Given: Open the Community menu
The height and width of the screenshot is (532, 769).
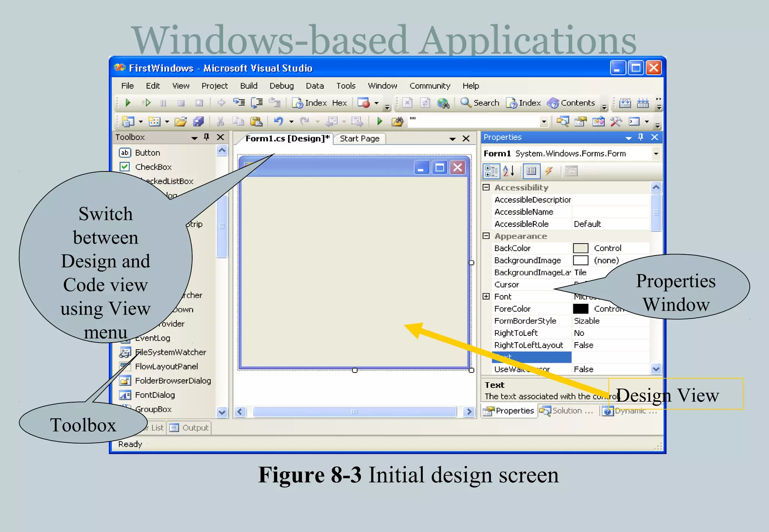Looking at the screenshot, I should [430, 86].
